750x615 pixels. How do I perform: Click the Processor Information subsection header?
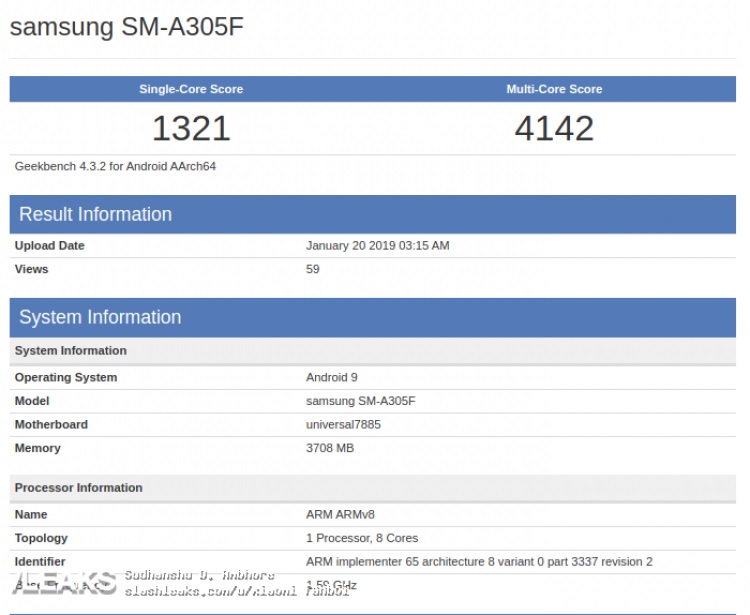coord(78,488)
